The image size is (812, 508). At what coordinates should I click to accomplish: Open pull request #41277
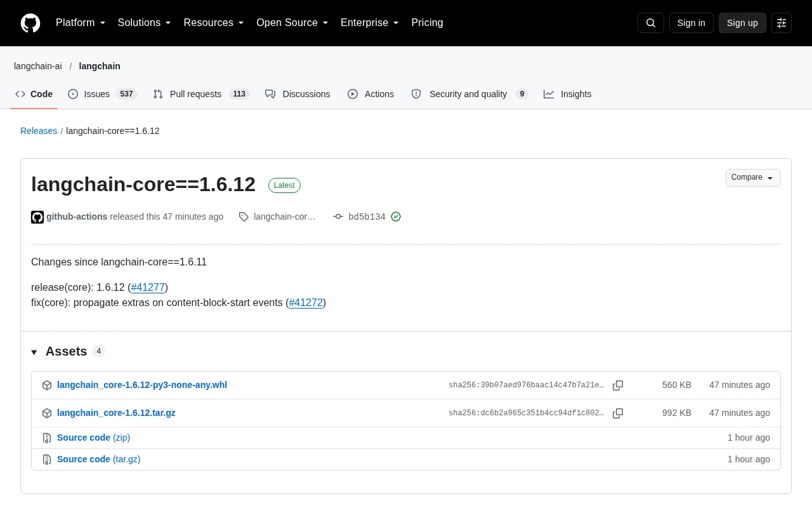click(148, 287)
